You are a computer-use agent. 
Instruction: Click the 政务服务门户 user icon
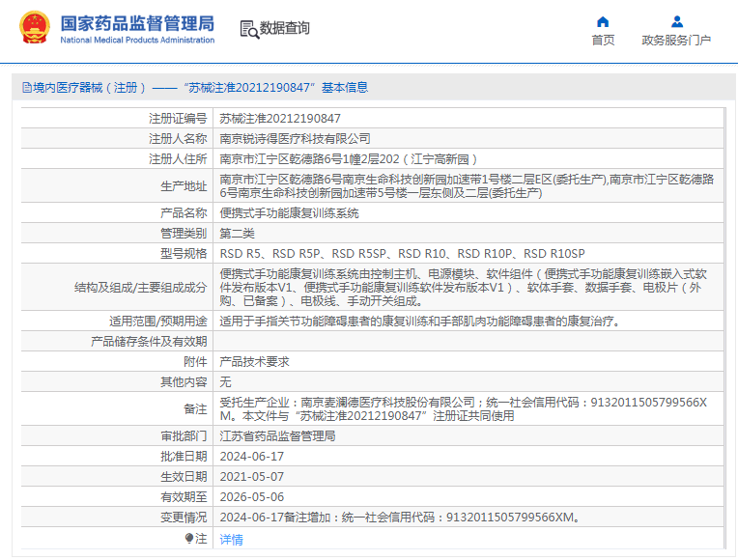pos(677,21)
